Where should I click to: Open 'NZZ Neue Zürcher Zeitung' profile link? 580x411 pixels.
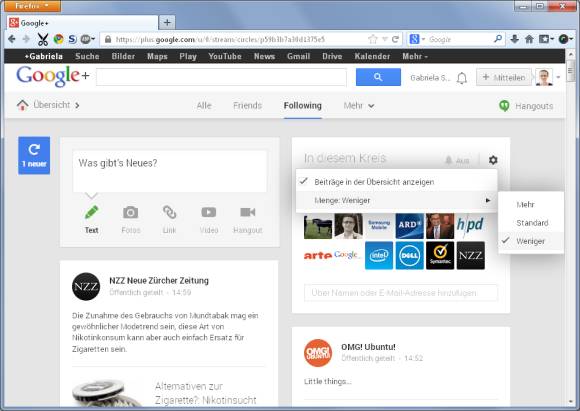point(159,280)
